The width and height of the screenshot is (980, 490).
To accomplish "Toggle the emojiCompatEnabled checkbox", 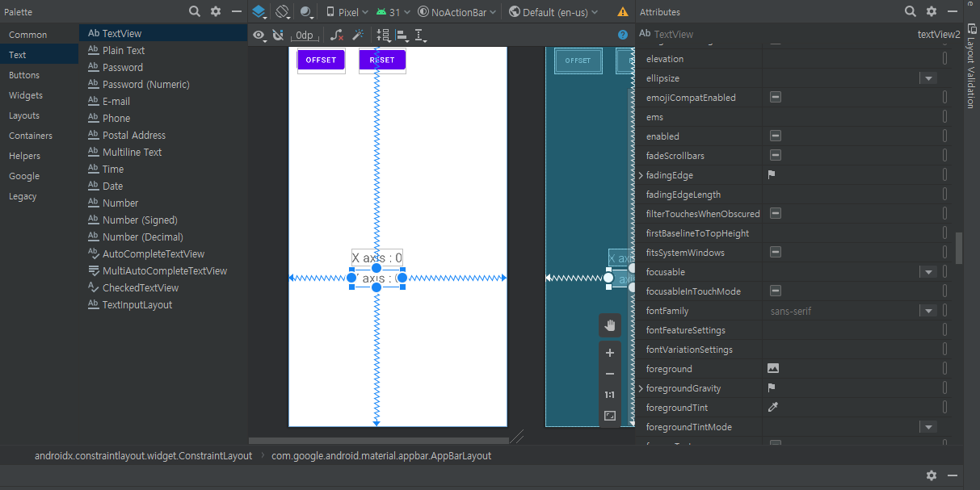I will pos(775,97).
